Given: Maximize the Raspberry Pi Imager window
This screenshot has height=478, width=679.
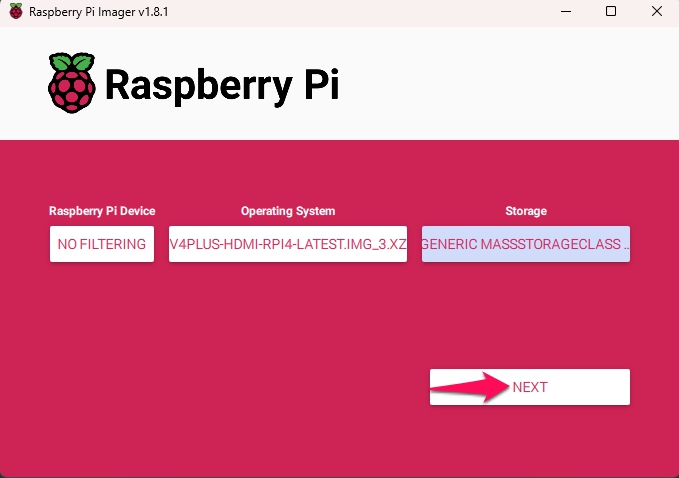Looking at the screenshot, I should [611, 11].
